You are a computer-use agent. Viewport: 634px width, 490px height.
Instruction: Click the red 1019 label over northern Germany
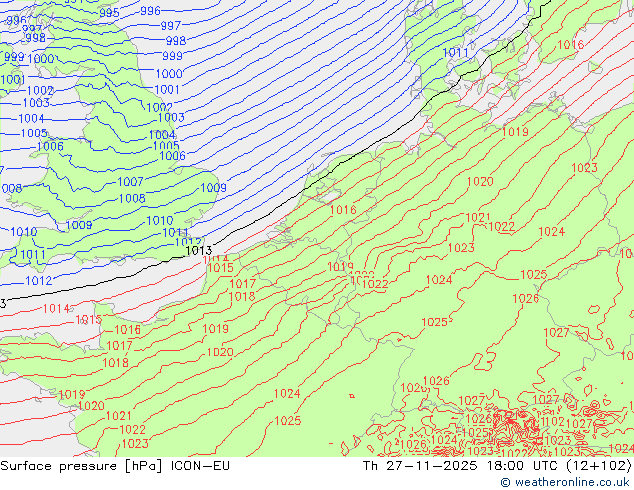[x=515, y=132]
